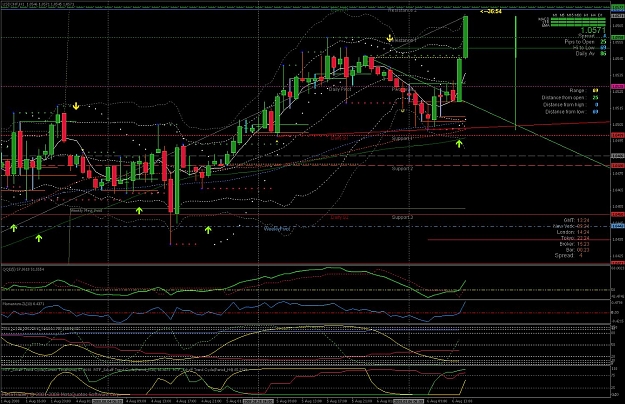Click the Range readout
The width and height of the screenshot is (625, 404).
coord(584,90)
